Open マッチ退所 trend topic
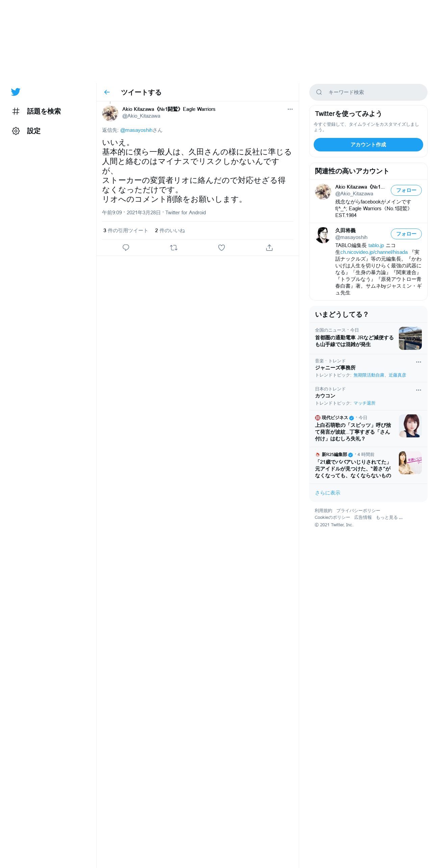The width and height of the screenshot is (434, 868). point(364,403)
